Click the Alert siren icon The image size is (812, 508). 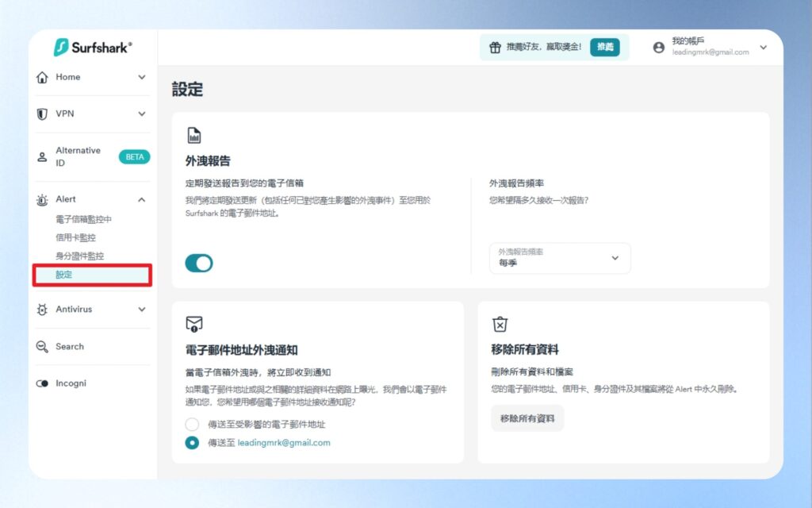[42, 199]
